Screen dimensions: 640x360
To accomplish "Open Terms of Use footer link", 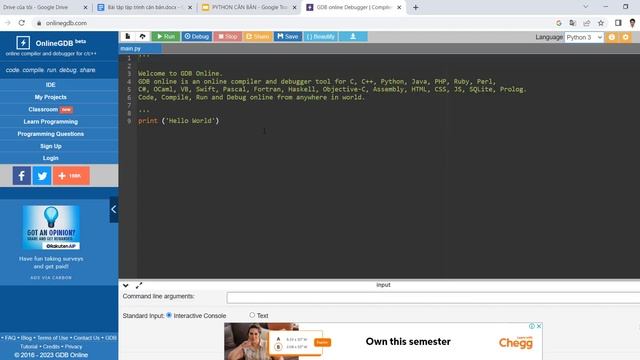I will coord(53,338).
